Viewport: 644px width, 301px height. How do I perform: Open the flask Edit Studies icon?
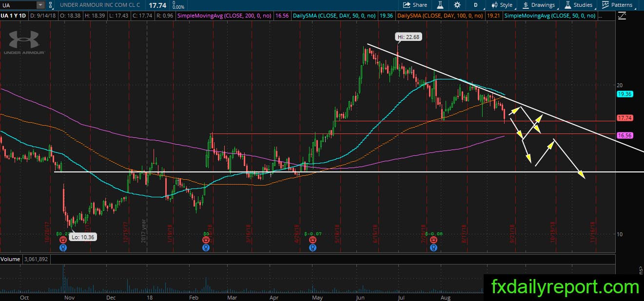(x=440, y=5)
